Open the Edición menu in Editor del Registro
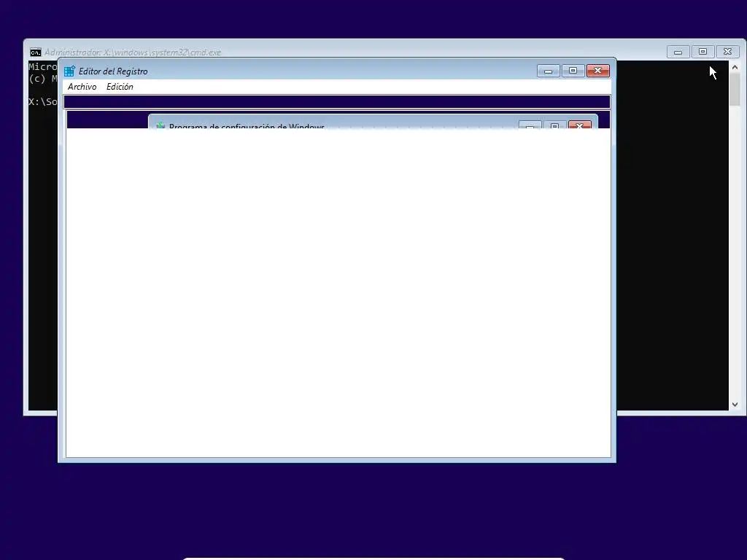The image size is (747, 560). tap(120, 87)
